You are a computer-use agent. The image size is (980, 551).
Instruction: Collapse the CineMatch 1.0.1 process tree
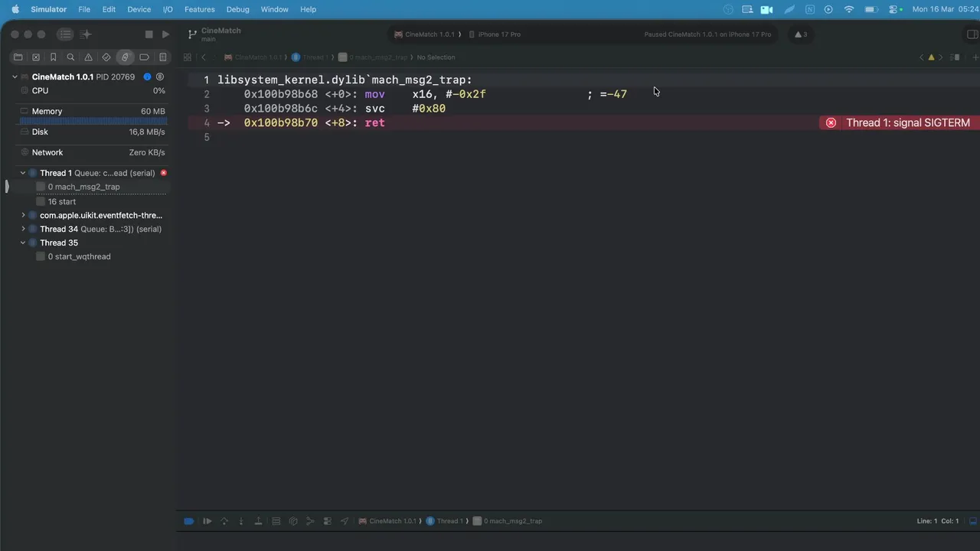tap(15, 77)
